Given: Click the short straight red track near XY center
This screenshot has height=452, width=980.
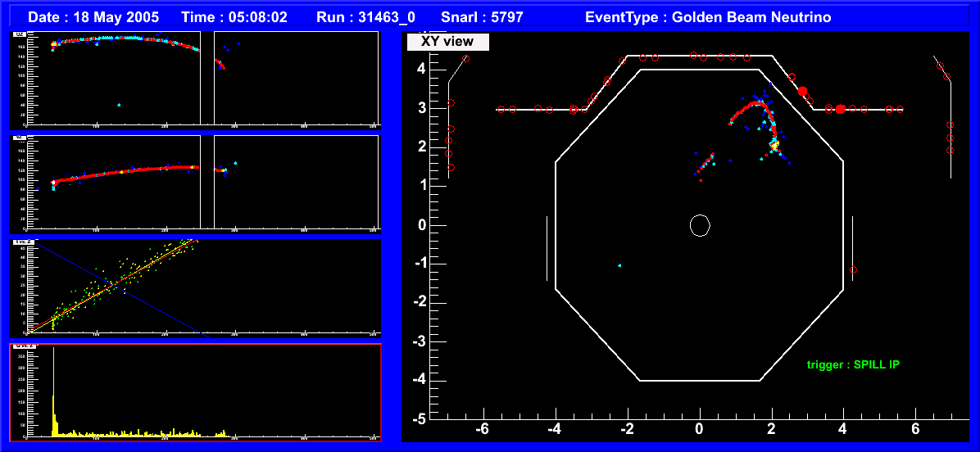Looking at the screenshot, I should click(705, 165).
